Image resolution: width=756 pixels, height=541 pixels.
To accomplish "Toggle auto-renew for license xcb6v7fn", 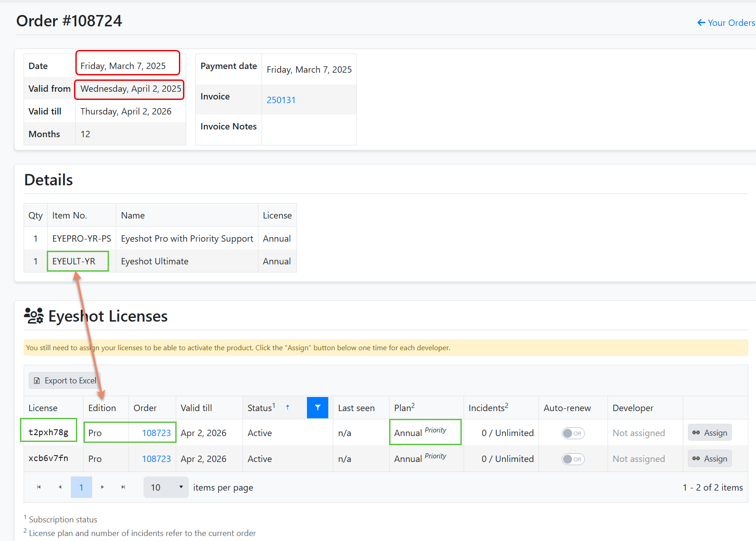I will (x=573, y=459).
